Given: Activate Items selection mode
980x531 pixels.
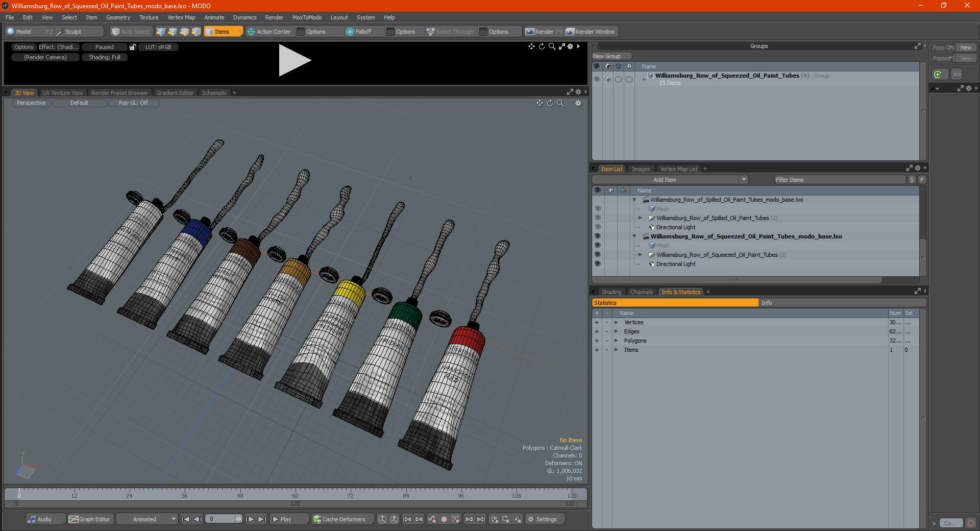Looking at the screenshot, I should [x=223, y=32].
